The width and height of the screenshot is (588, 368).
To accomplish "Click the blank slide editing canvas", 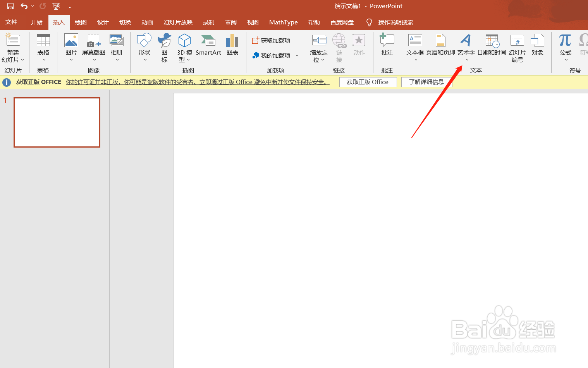I will coord(380,230).
